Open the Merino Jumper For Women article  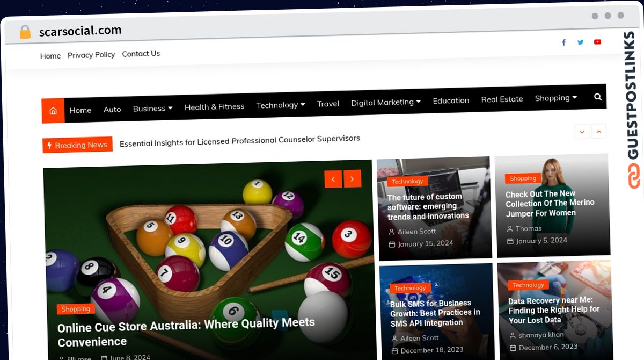(550, 203)
